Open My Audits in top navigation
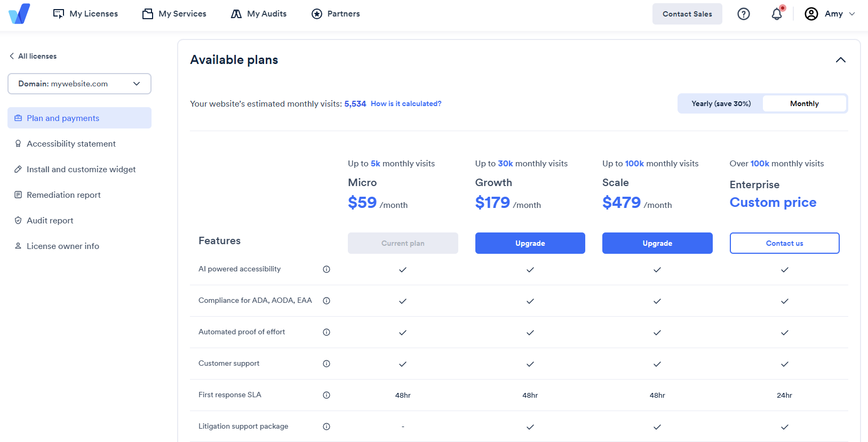Image resolution: width=868 pixels, height=442 pixels. click(x=259, y=14)
